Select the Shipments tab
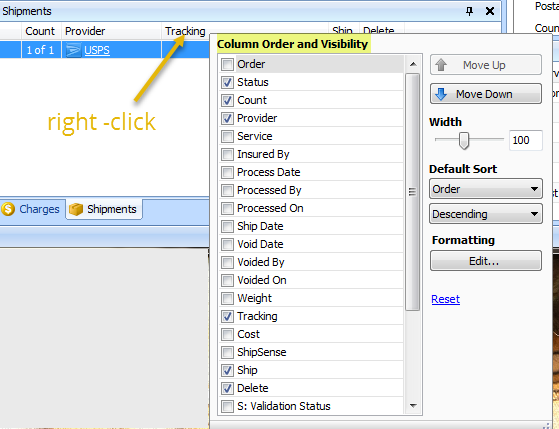 coord(104,209)
